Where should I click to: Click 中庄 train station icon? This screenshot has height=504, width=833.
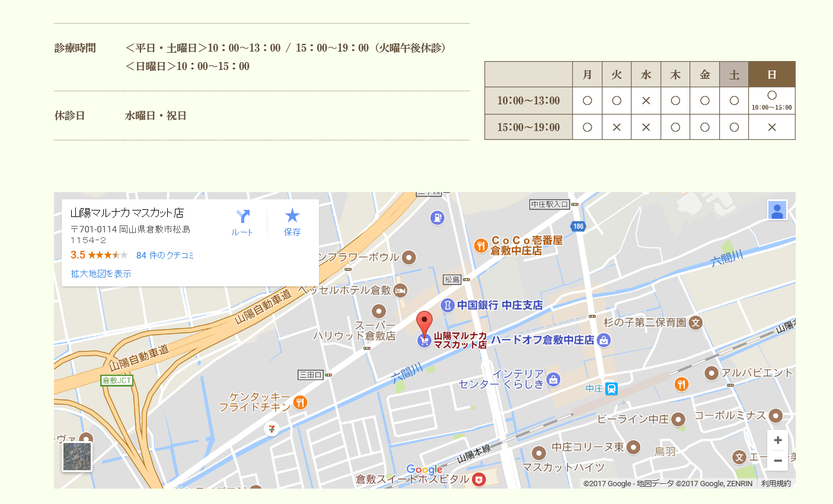click(611, 389)
